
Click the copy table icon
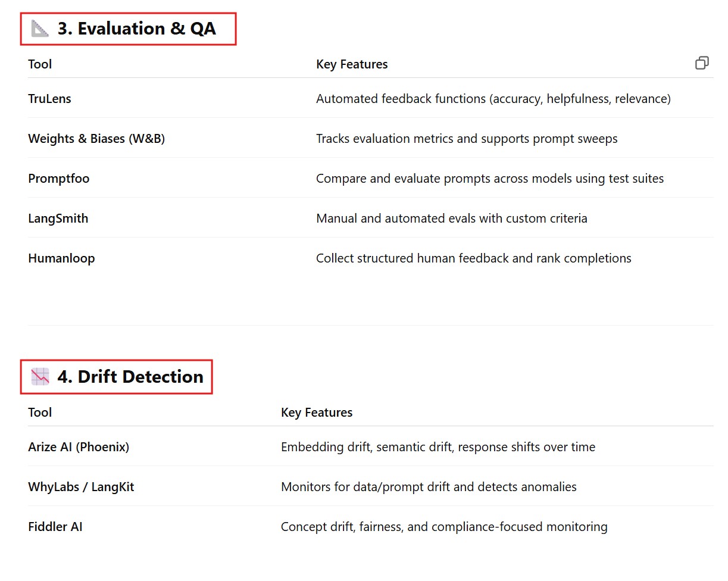click(702, 63)
